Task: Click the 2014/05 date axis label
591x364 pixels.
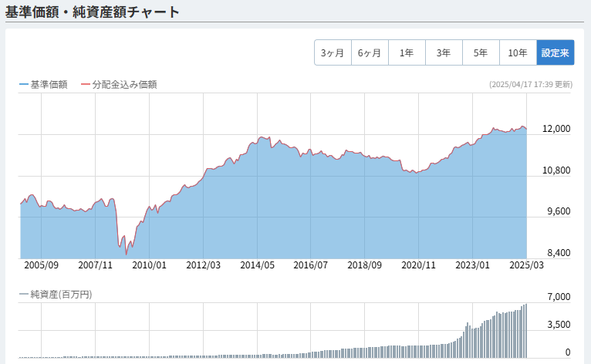Action: pyautogui.click(x=258, y=265)
